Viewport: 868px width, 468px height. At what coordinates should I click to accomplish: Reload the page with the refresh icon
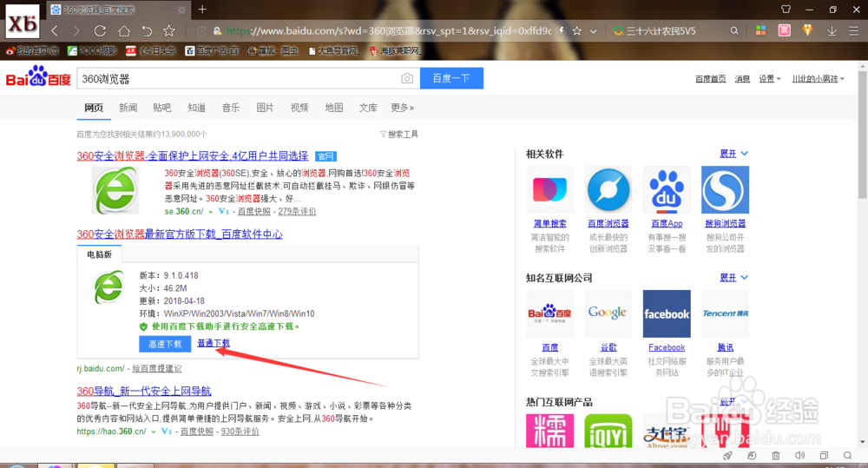(x=100, y=31)
